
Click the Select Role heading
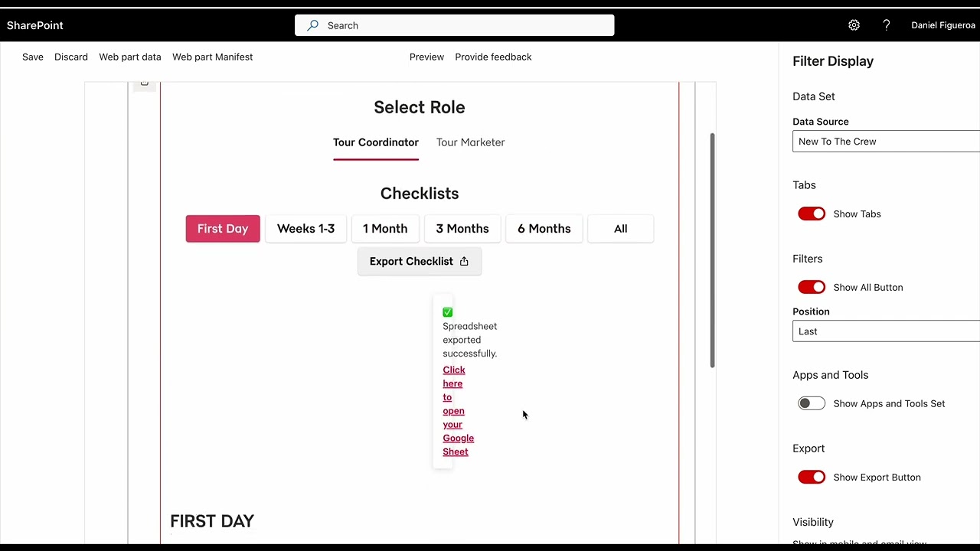(x=420, y=107)
